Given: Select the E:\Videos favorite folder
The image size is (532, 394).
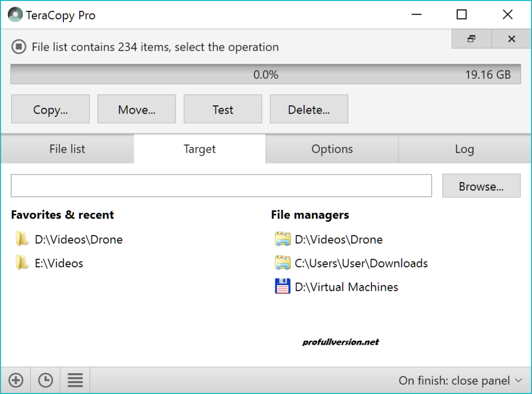Looking at the screenshot, I should [x=59, y=263].
